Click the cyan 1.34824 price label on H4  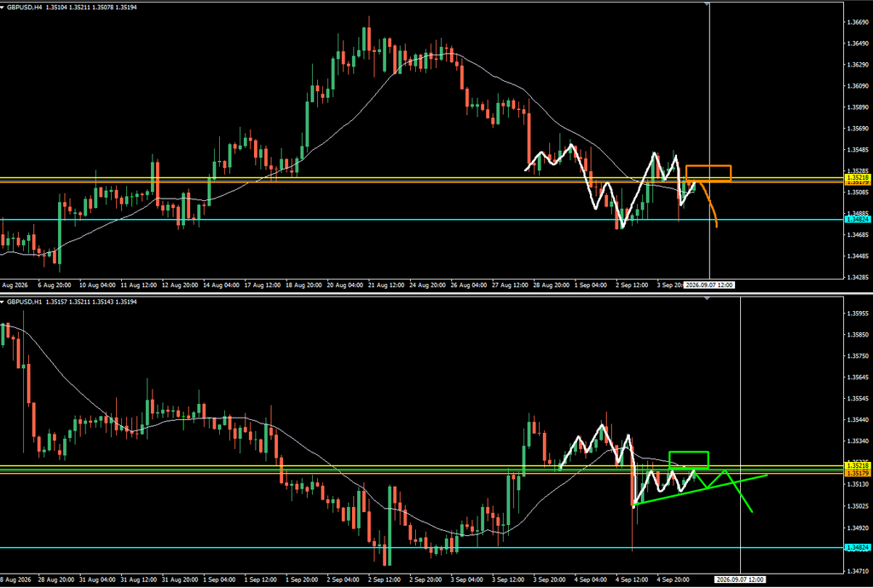click(x=858, y=220)
